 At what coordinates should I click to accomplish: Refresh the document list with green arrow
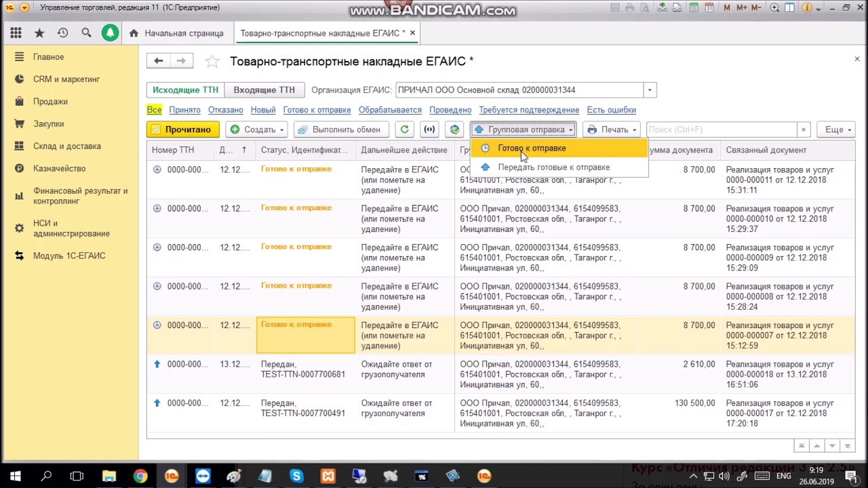tap(405, 129)
